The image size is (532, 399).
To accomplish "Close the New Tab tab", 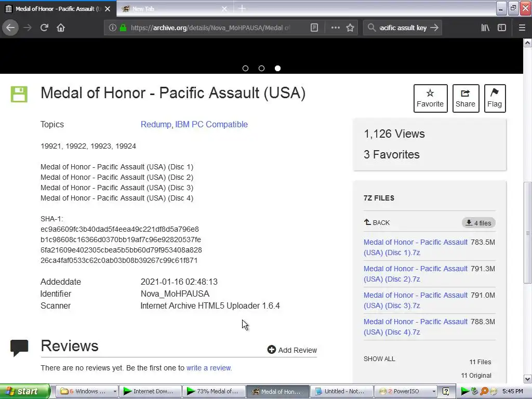I will point(224,9).
